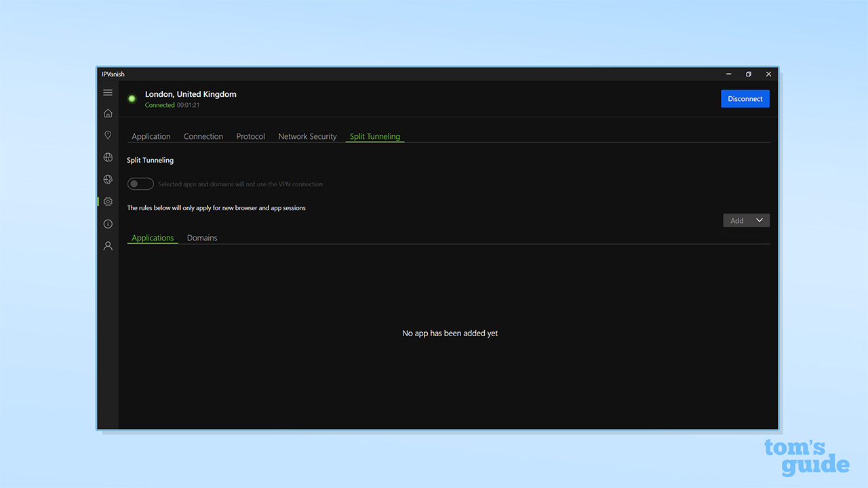Click the green connection status indicator
The height and width of the screenshot is (488, 868).
[x=132, y=98]
